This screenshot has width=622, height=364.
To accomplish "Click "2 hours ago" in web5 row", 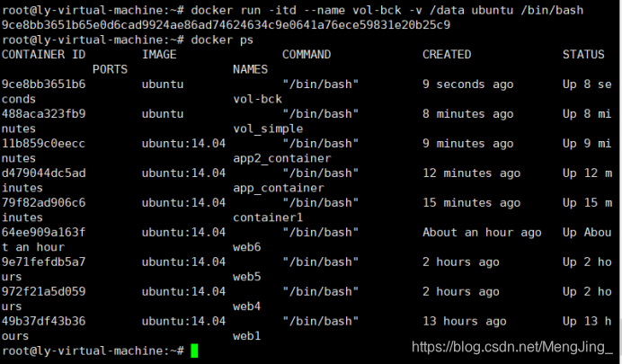I will pyautogui.click(x=461, y=262).
